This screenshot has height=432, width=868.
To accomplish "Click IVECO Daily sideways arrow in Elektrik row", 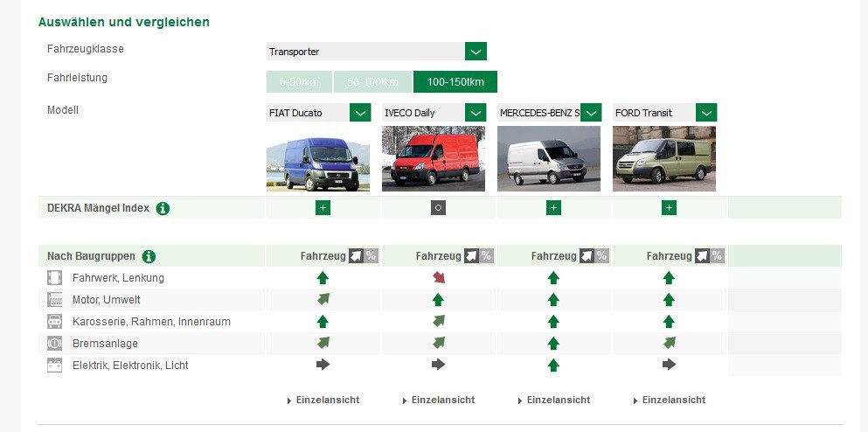I will (439, 365).
